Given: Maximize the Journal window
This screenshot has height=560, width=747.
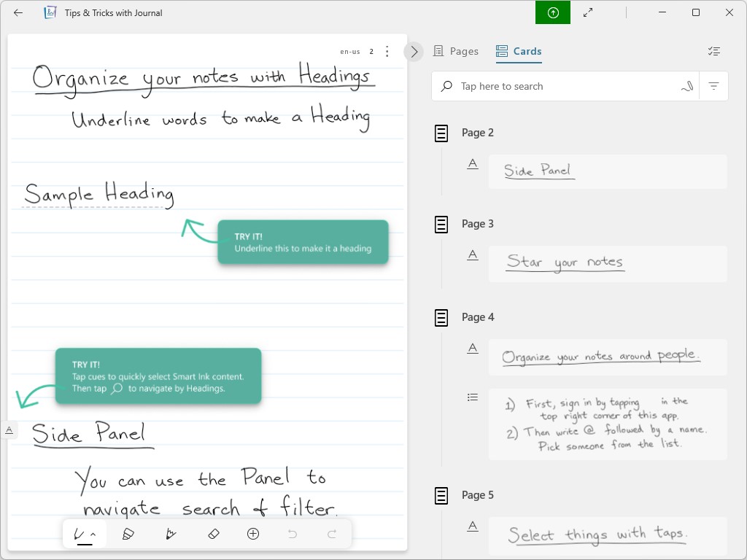Looking at the screenshot, I should pyautogui.click(x=695, y=13).
